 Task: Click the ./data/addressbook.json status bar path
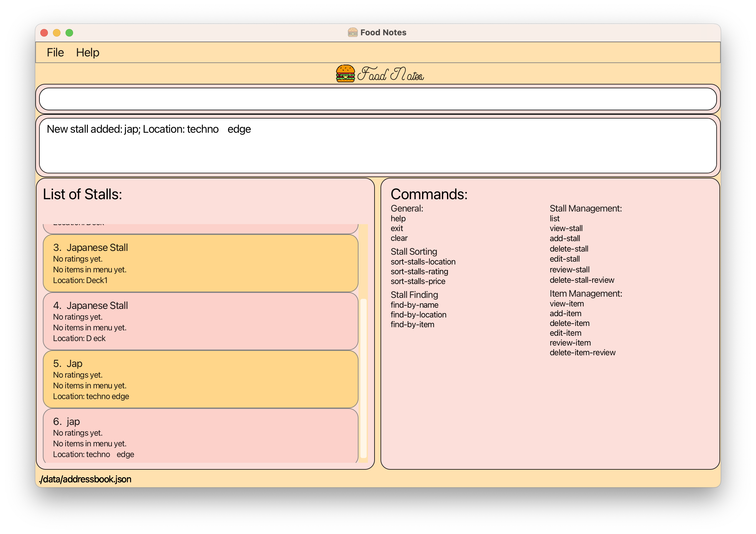(x=85, y=479)
